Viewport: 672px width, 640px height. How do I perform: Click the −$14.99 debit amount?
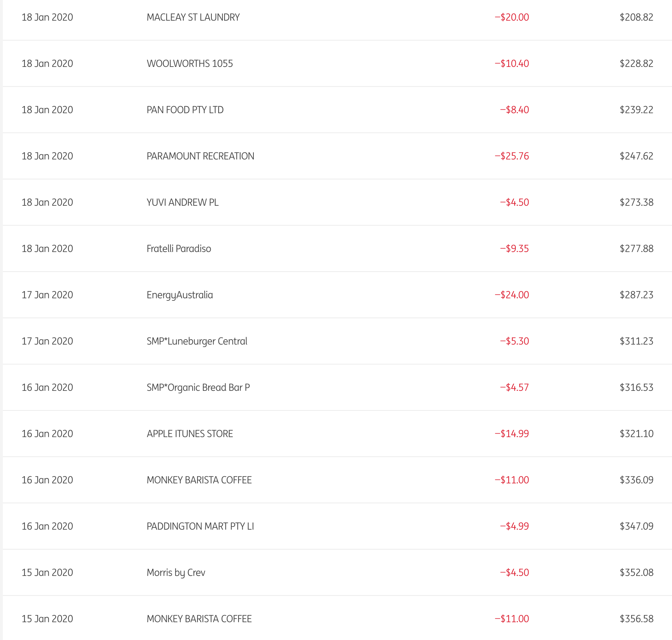[512, 434]
